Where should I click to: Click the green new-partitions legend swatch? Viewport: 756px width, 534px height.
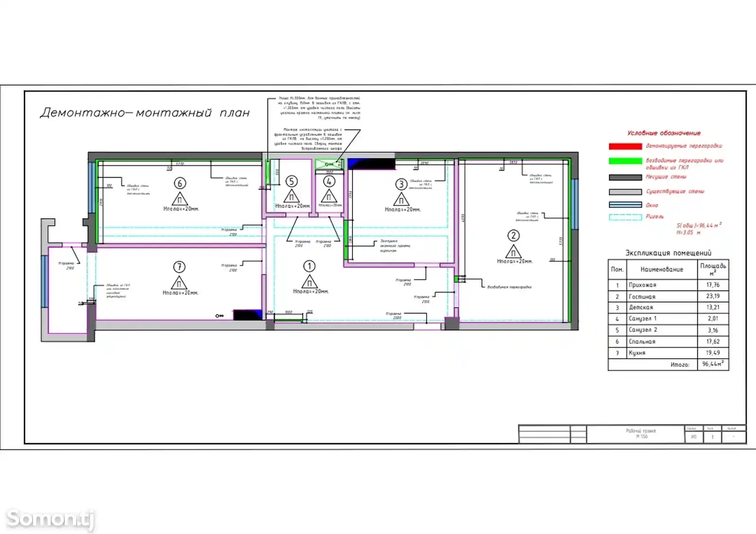tap(625, 161)
